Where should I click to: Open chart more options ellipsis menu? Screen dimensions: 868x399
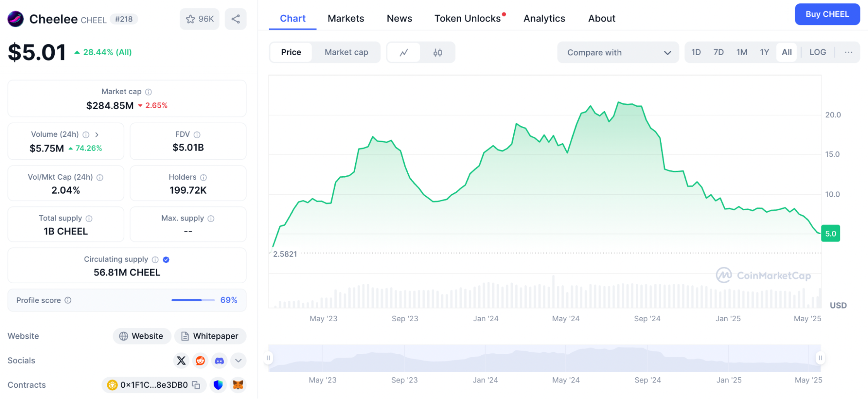[x=848, y=53]
